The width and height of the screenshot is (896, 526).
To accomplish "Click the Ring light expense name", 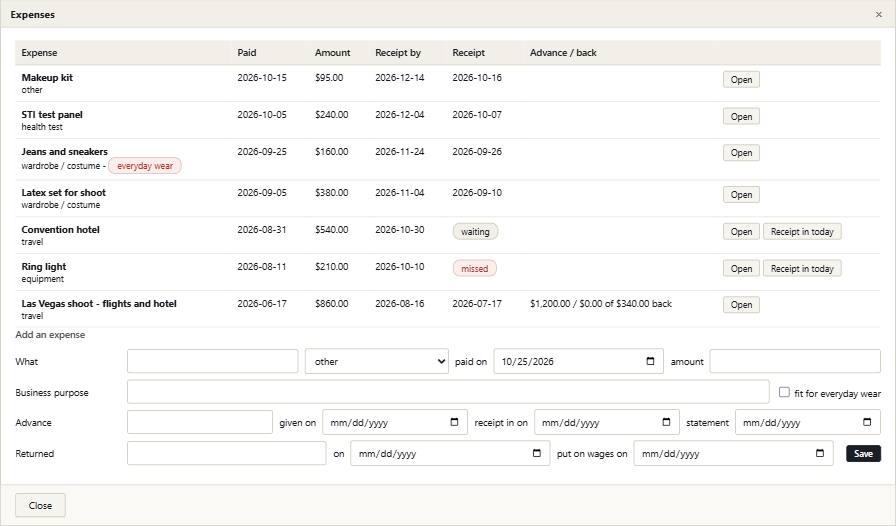I will (44, 266).
